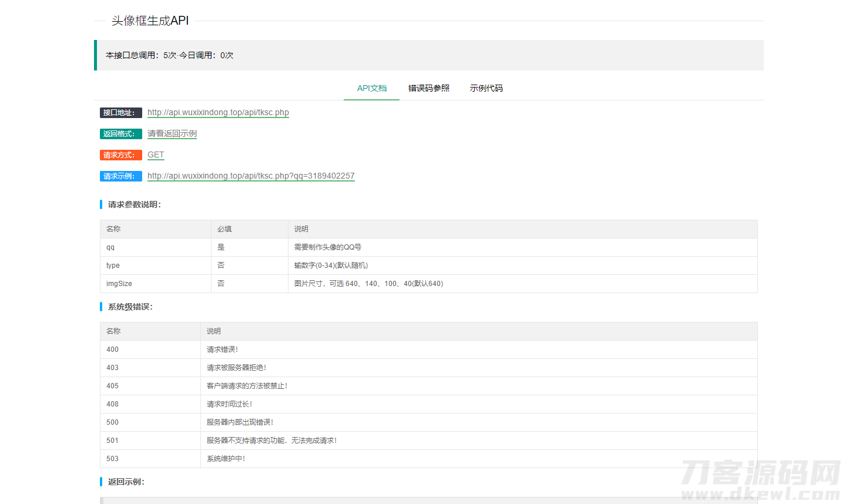
Task: Click the 请看返回示例 link
Action: 172,134
